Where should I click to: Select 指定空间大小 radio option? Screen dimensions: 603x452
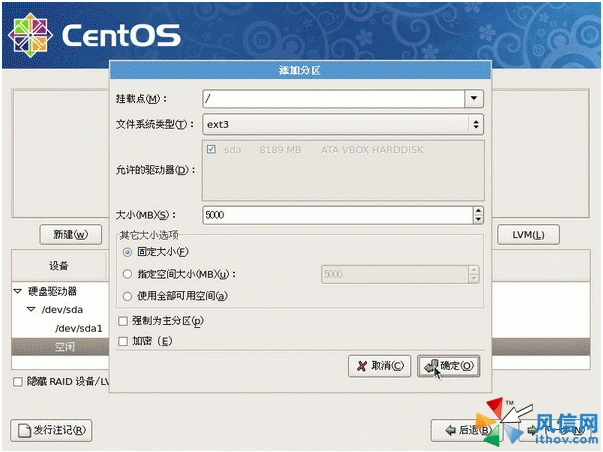[127, 273]
